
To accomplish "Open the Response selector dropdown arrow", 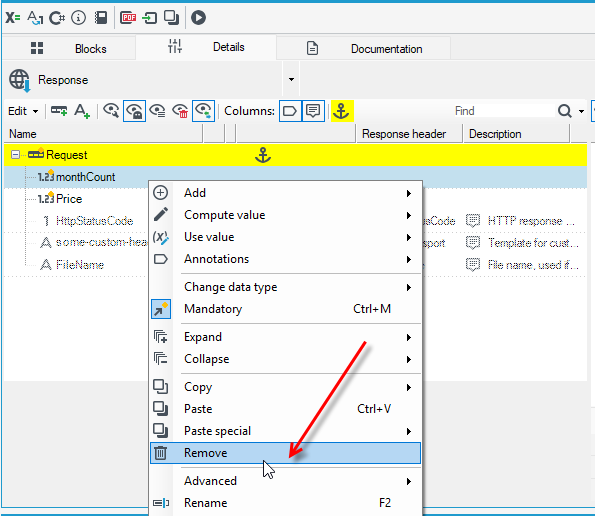I will click(291, 80).
